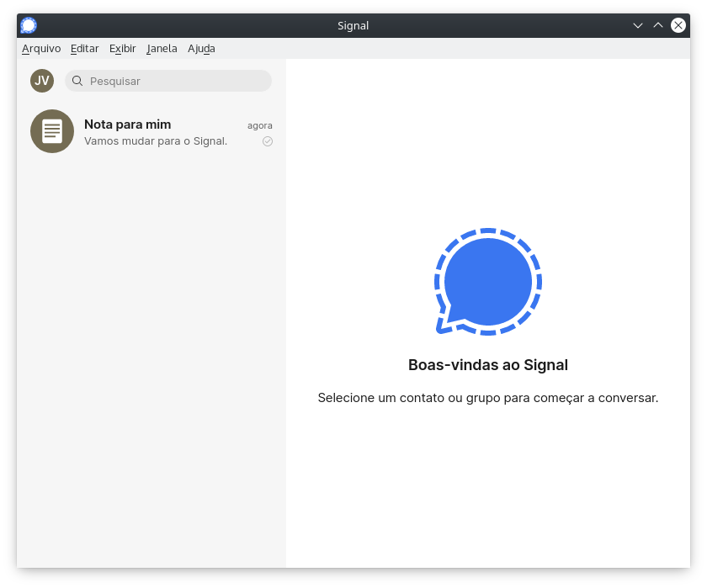Open the Janela menu
The width and height of the screenshot is (707, 588).
pos(162,49)
